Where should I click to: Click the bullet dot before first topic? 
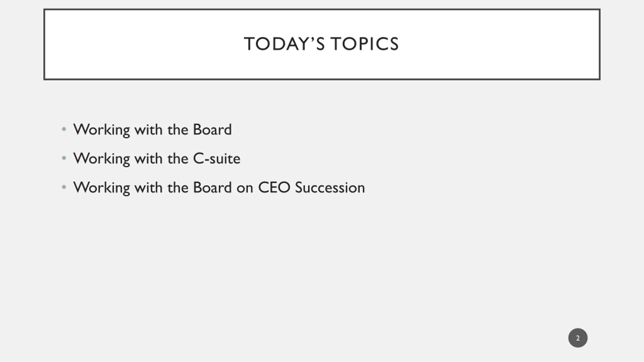pyautogui.click(x=64, y=129)
